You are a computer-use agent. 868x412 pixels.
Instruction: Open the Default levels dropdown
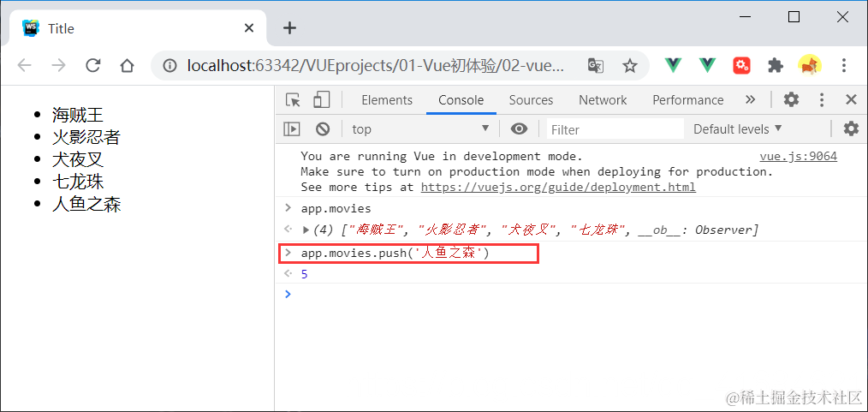point(738,129)
